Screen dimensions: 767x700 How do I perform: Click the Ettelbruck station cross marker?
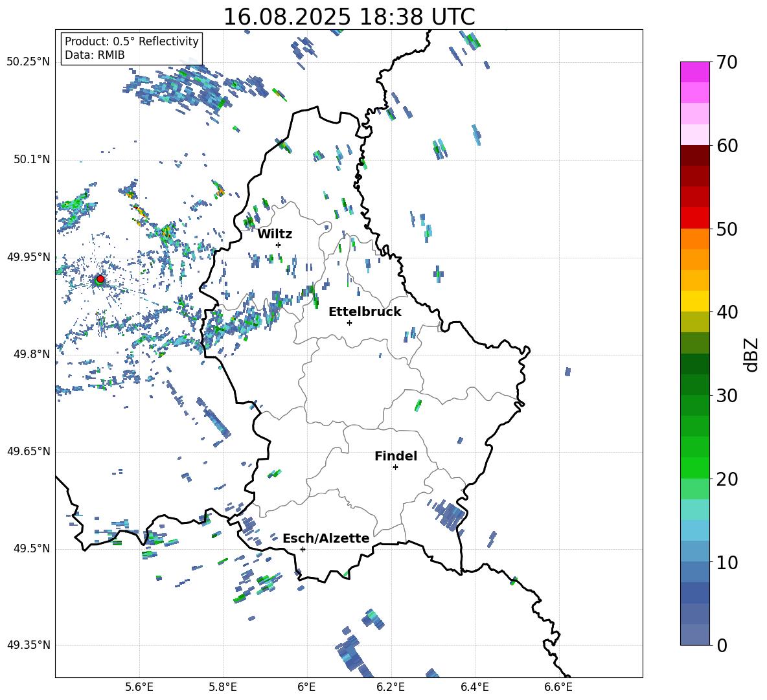(349, 322)
